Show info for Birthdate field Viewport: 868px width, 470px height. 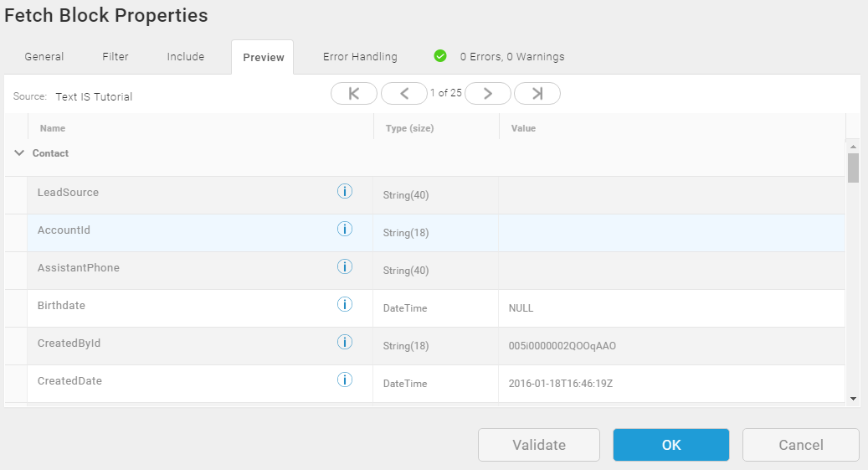[x=344, y=304]
